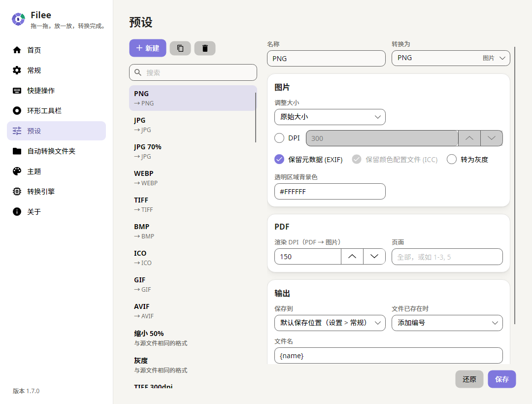This screenshot has width=532, height=404.
Task: Select the GIF preset
Action: (193, 284)
